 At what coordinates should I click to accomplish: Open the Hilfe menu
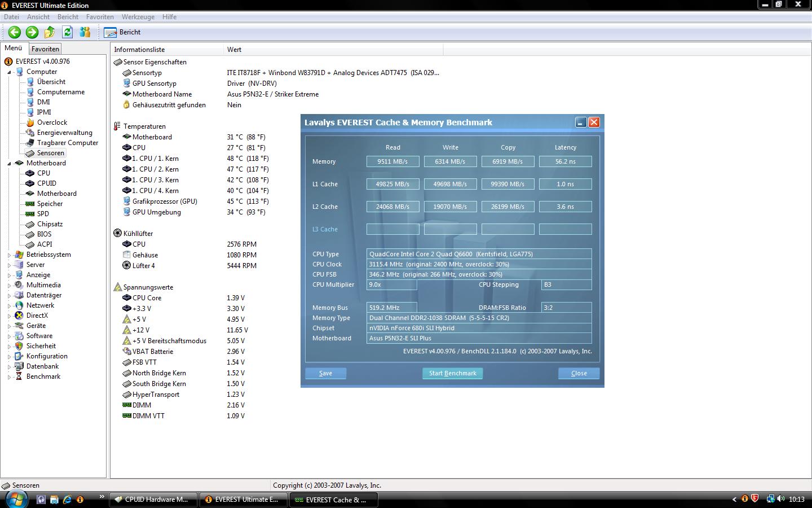tap(169, 17)
